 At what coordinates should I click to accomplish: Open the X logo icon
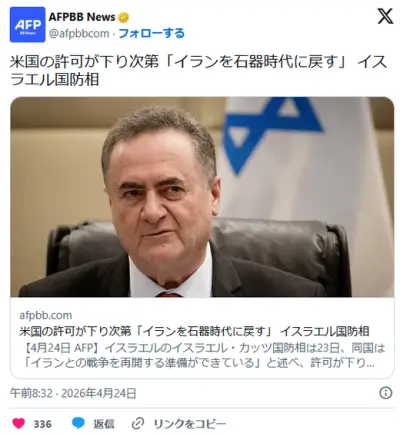(385, 16)
